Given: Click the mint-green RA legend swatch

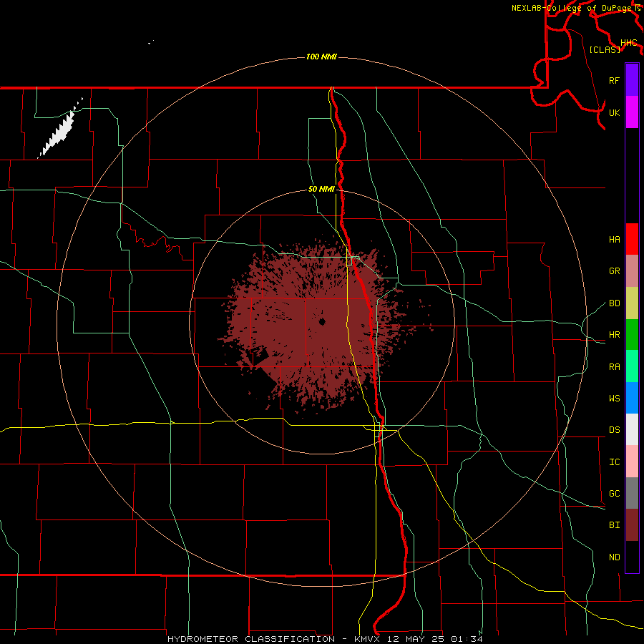Looking at the screenshot, I should [x=632, y=366].
